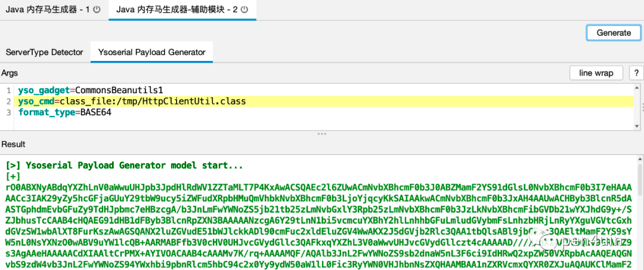Click Args editor scroll down arrow
The width and height of the screenshot is (644, 270).
[637, 126]
